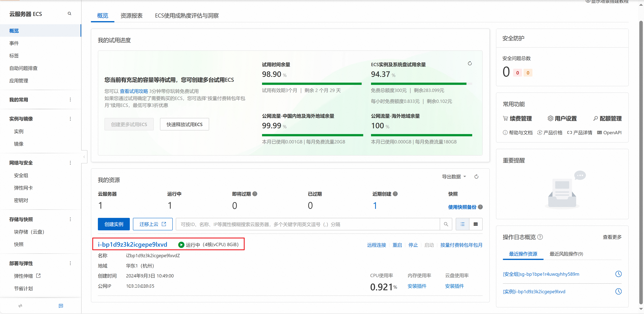Open the more menu for 网络与安全

pyautogui.click(x=70, y=163)
